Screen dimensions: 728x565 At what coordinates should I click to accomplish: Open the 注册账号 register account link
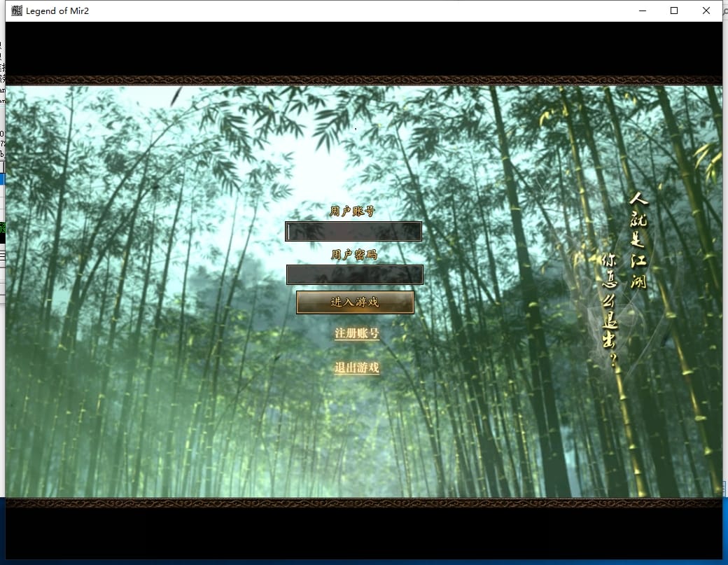[x=356, y=334]
